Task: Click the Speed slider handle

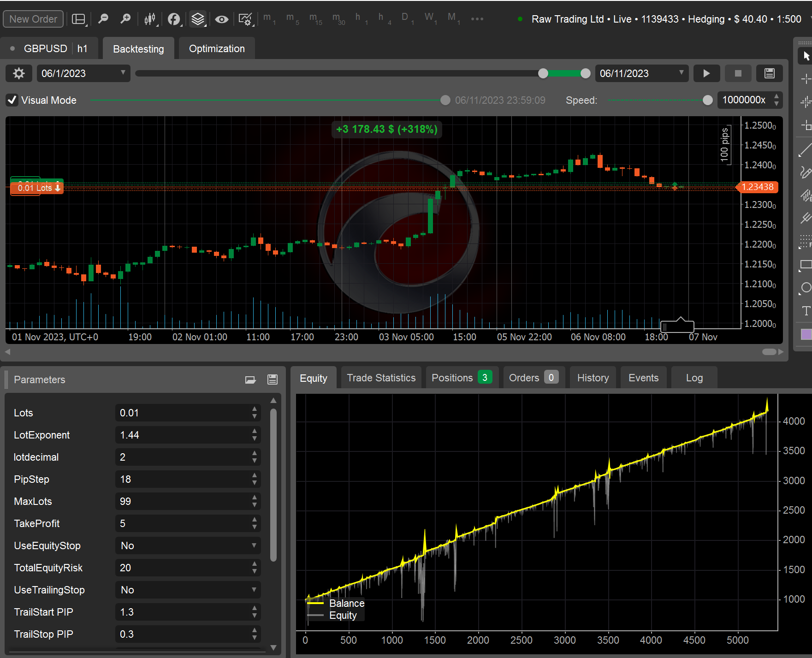Action: pos(708,100)
